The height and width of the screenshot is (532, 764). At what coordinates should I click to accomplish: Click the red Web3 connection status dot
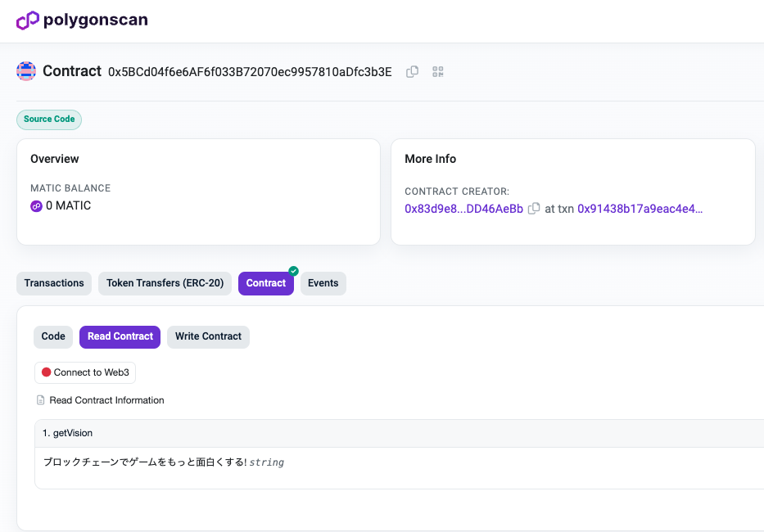click(47, 372)
